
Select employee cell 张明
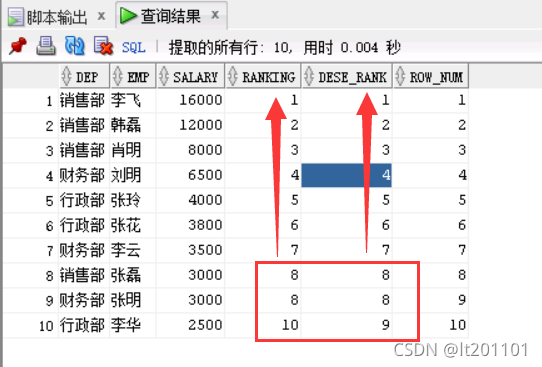coord(133,300)
